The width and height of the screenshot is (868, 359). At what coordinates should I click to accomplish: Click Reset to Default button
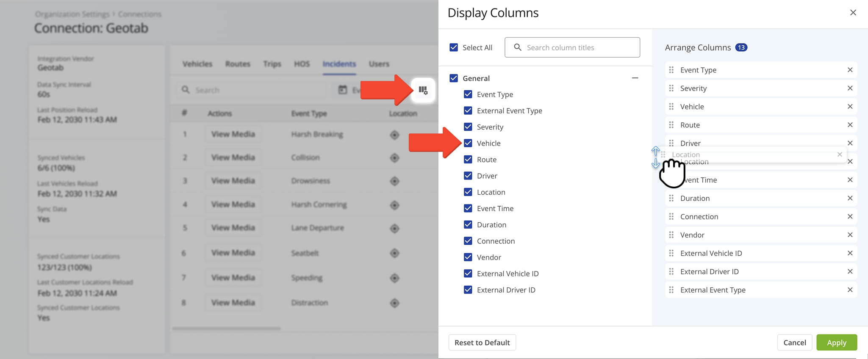[x=482, y=342]
